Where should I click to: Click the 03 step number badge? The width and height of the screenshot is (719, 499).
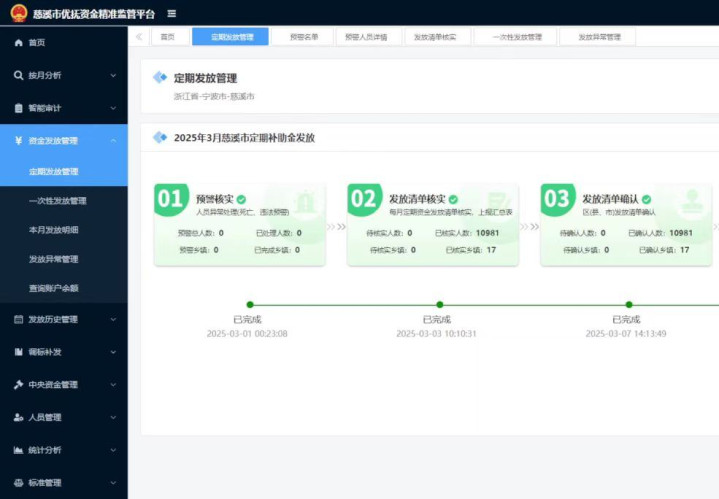point(558,199)
